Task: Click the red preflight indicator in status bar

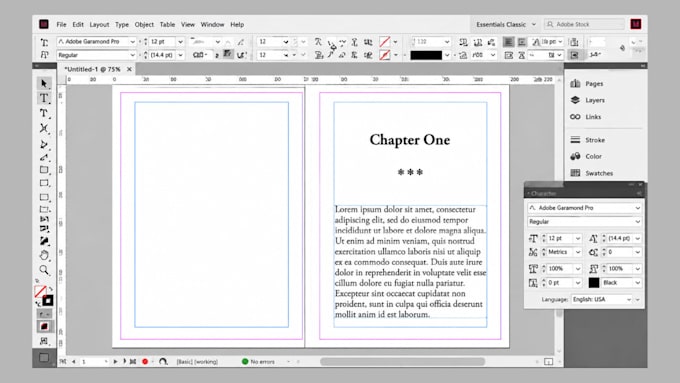Action: pyautogui.click(x=145, y=361)
